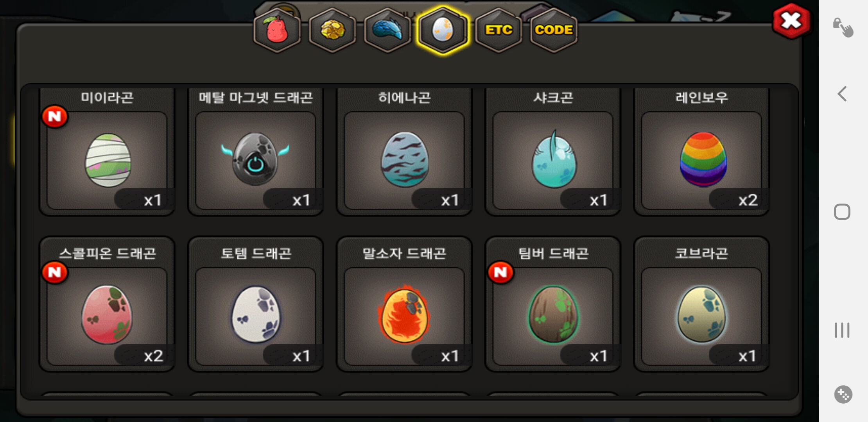Image resolution: width=868 pixels, height=422 pixels.
Task: Switch to the gold nugget tab
Action: coord(332,30)
